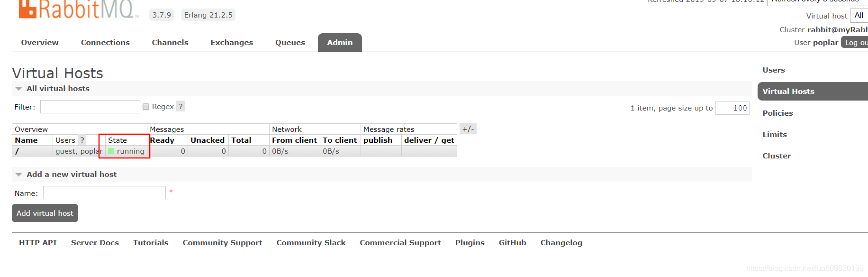This screenshot has width=868, height=277.
Task: Switch to the Overview tab
Action: (x=40, y=42)
